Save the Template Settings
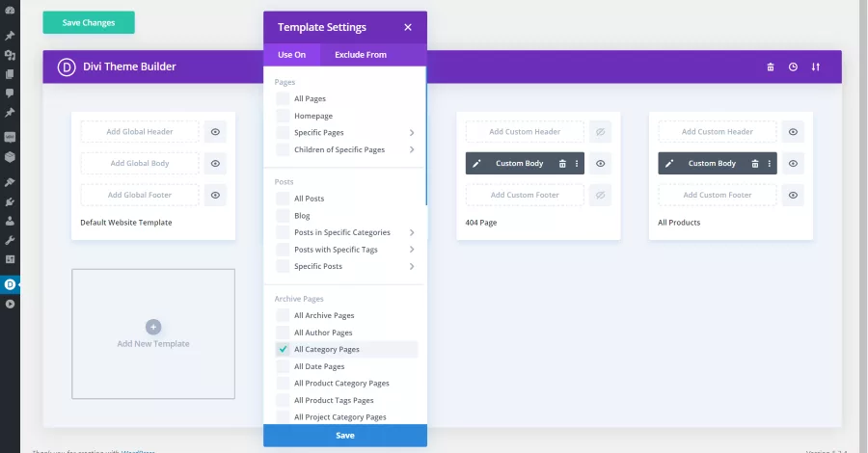 point(345,436)
